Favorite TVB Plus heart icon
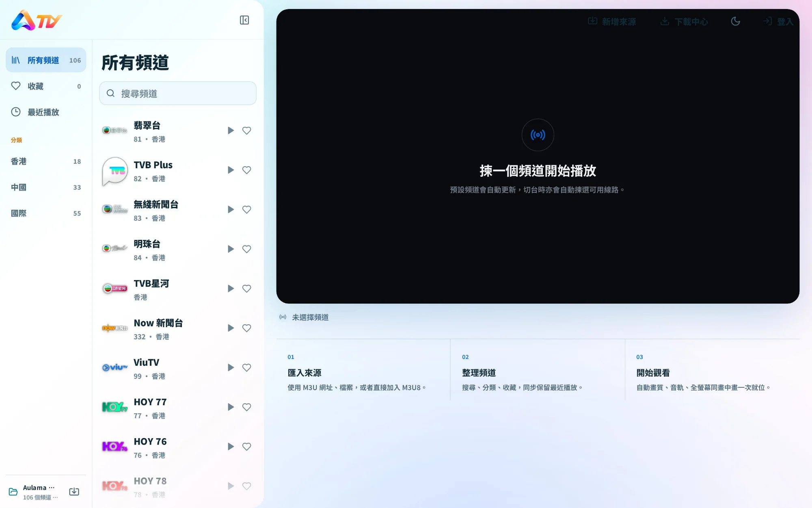 [x=246, y=170]
